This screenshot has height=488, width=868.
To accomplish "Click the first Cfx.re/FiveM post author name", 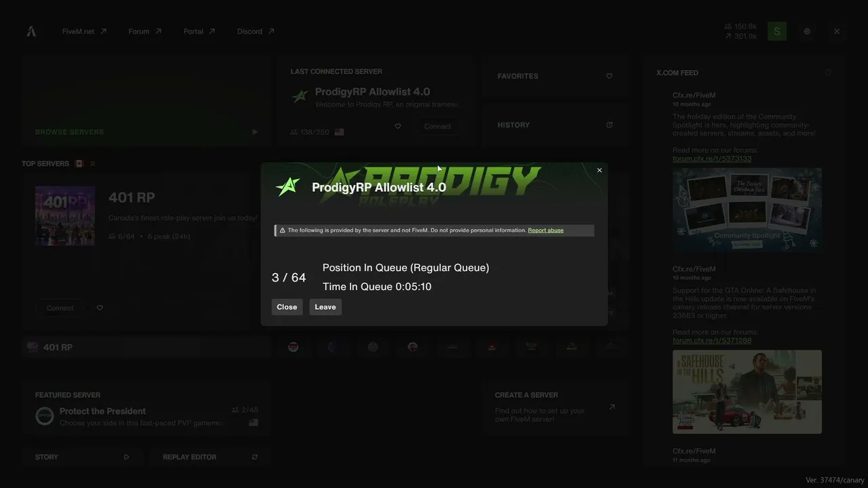I will pyautogui.click(x=694, y=96).
